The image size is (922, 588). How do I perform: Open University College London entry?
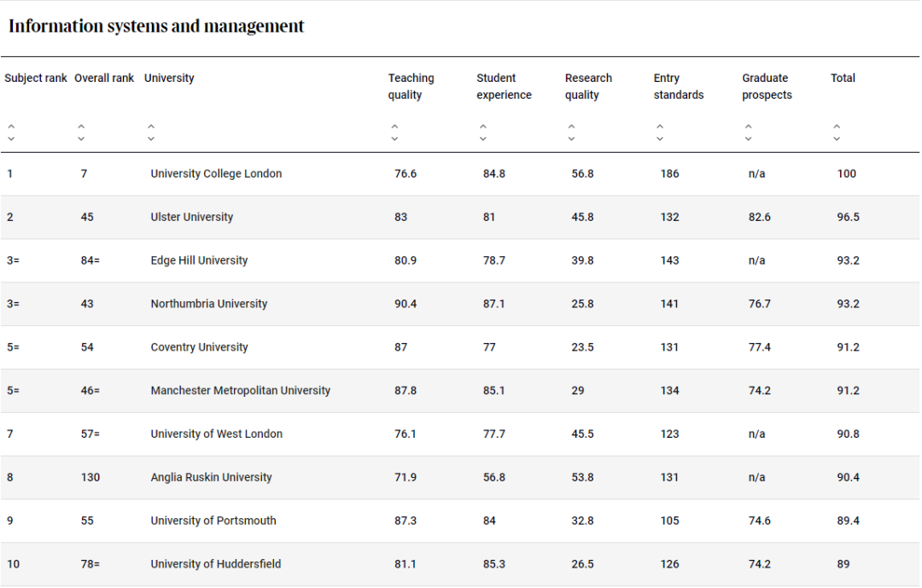pyautogui.click(x=216, y=174)
